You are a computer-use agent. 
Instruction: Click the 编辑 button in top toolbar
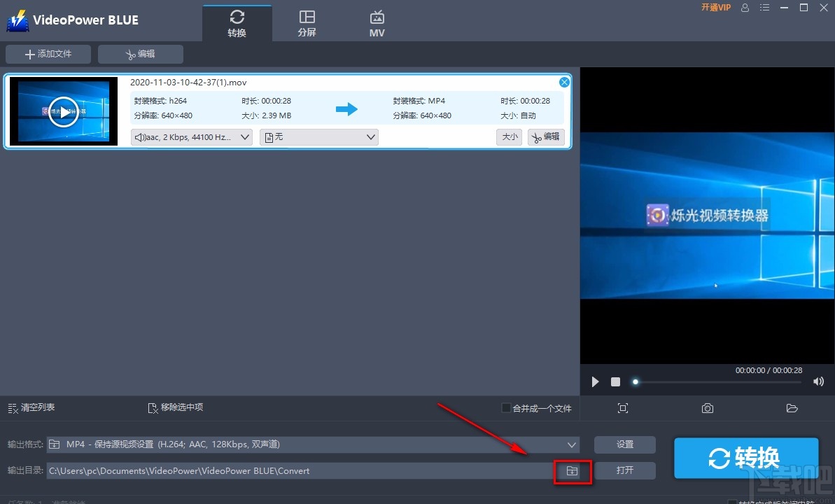click(x=141, y=54)
